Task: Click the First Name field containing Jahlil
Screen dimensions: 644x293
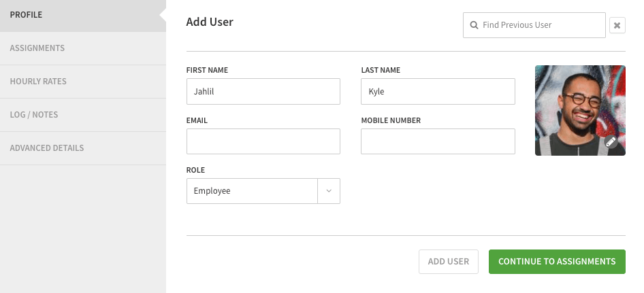Action: (x=263, y=91)
